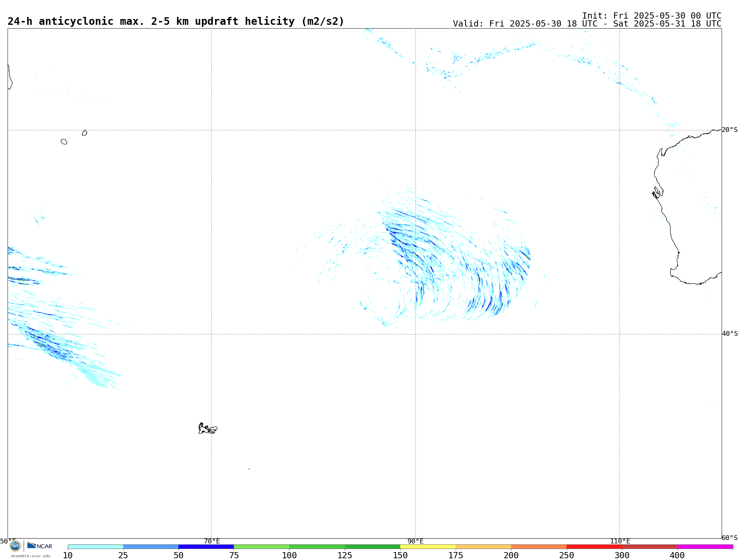The height and width of the screenshot is (560, 744).
Task: Select the light cyan 10-25 color swatch
Action: (x=95, y=547)
